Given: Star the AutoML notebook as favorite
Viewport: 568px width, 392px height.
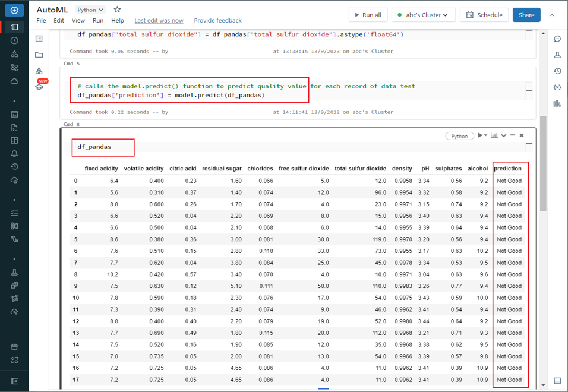Looking at the screenshot, I should click(117, 10).
